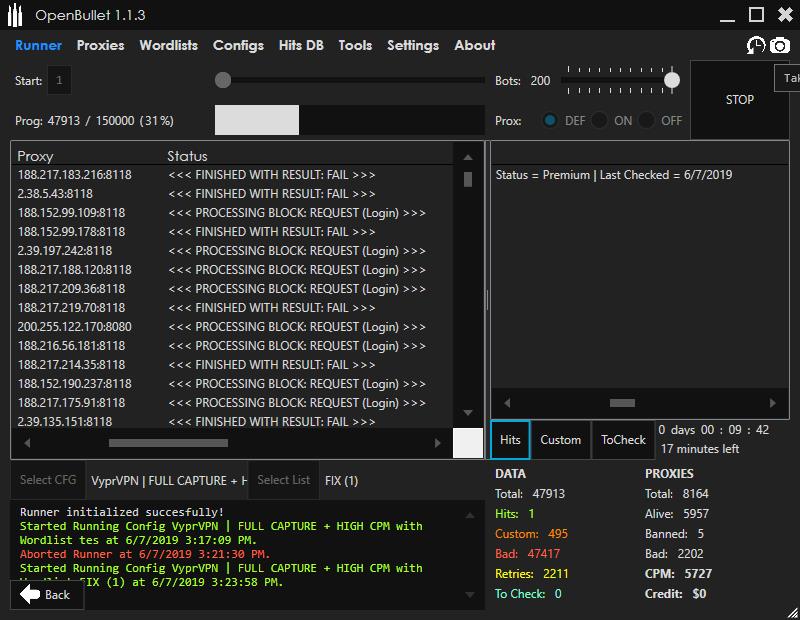The height and width of the screenshot is (620, 800).
Task: Select the ON proxy mode radio button
Action: click(599, 121)
